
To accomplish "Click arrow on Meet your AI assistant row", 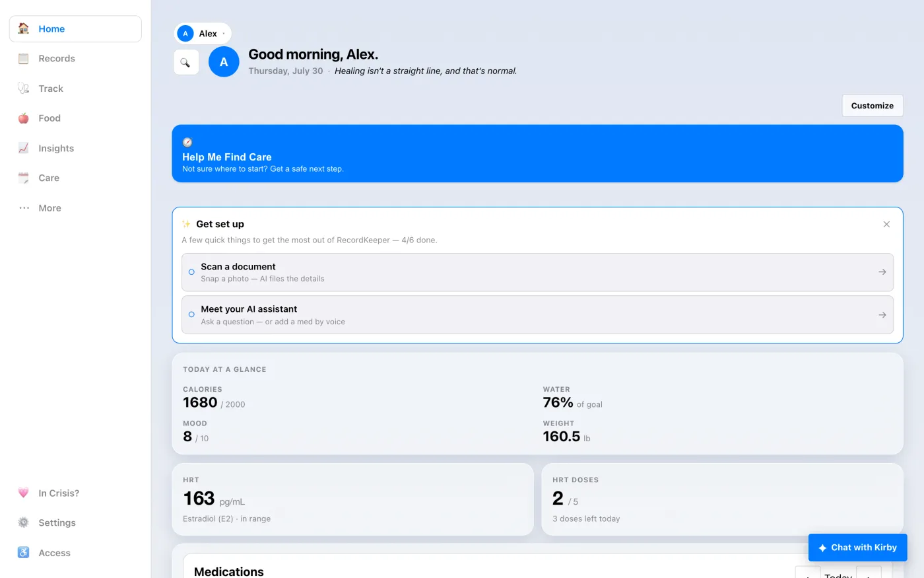I will click(882, 315).
